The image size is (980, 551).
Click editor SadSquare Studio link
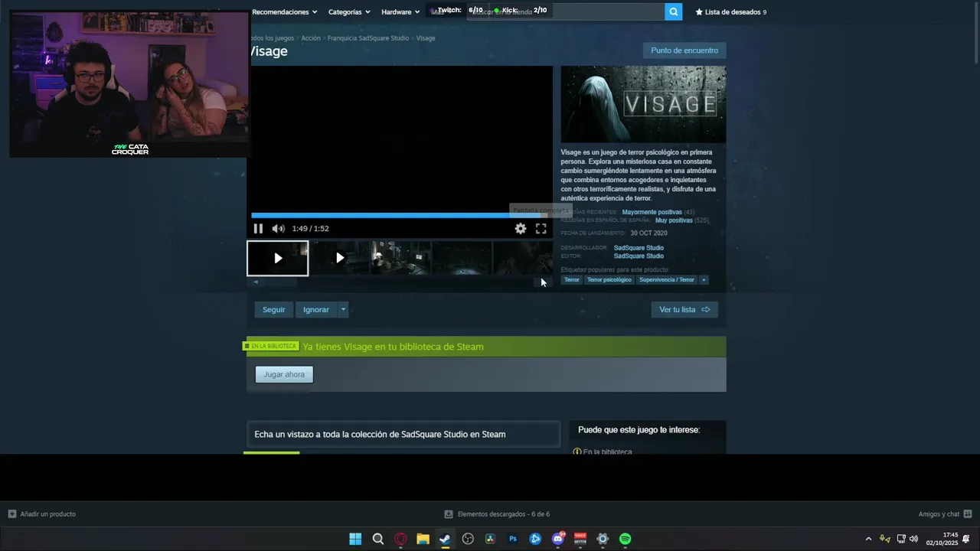(x=639, y=256)
